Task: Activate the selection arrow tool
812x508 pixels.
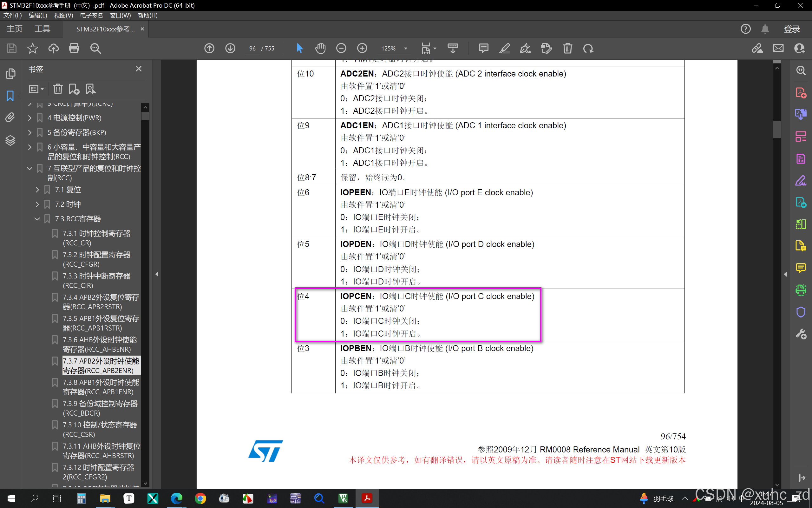Action: 300,48
